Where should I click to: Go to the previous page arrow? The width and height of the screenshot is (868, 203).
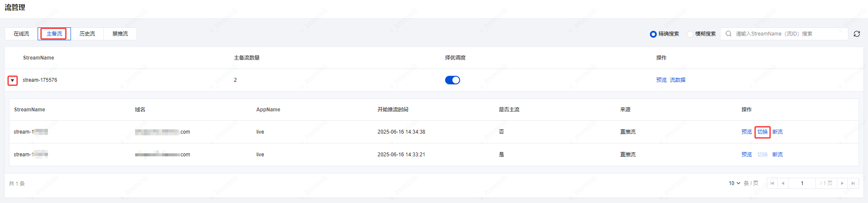(783, 183)
